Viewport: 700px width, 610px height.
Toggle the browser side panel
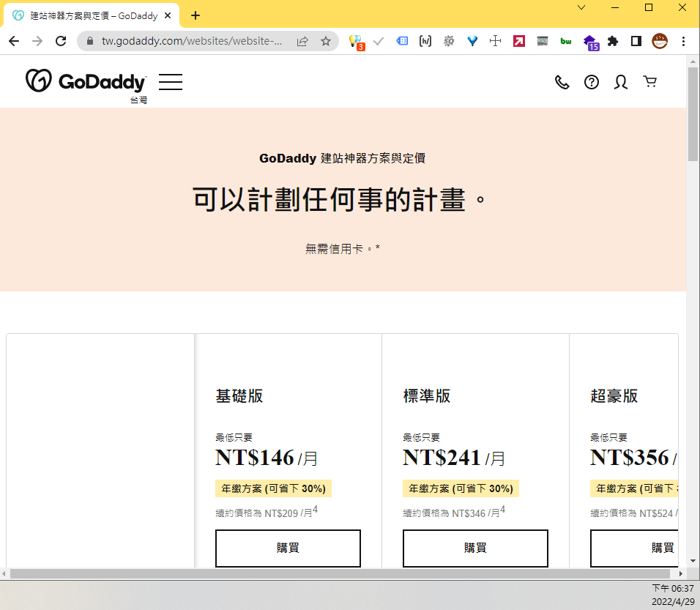tap(636, 41)
